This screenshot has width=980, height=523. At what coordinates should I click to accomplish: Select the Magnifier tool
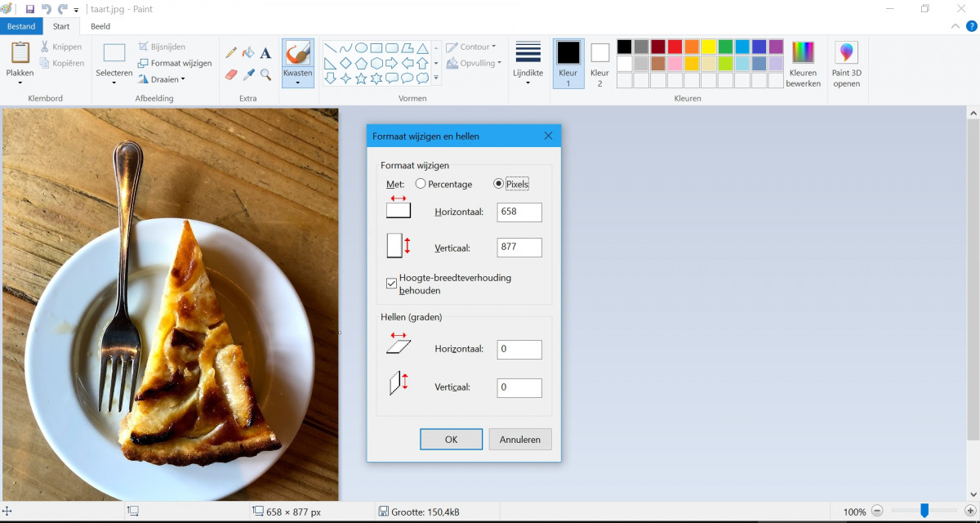pyautogui.click(x=265, y=74)
